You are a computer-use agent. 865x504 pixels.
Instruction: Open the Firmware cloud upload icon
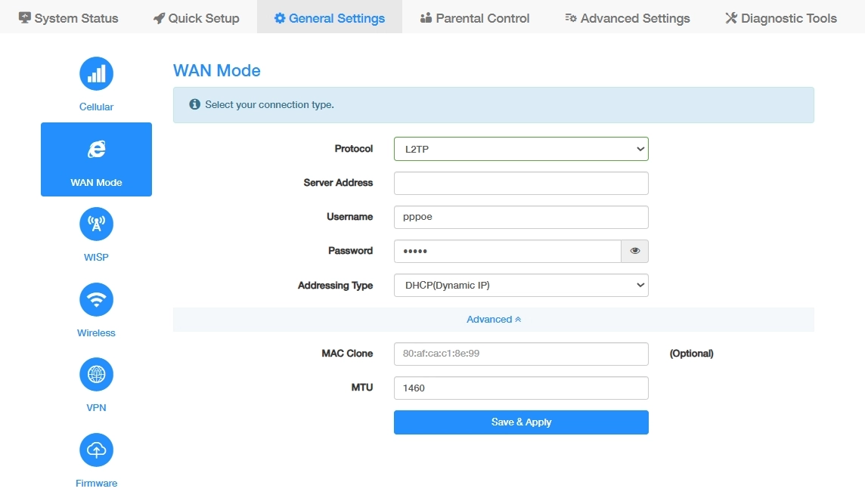[96, 450]
